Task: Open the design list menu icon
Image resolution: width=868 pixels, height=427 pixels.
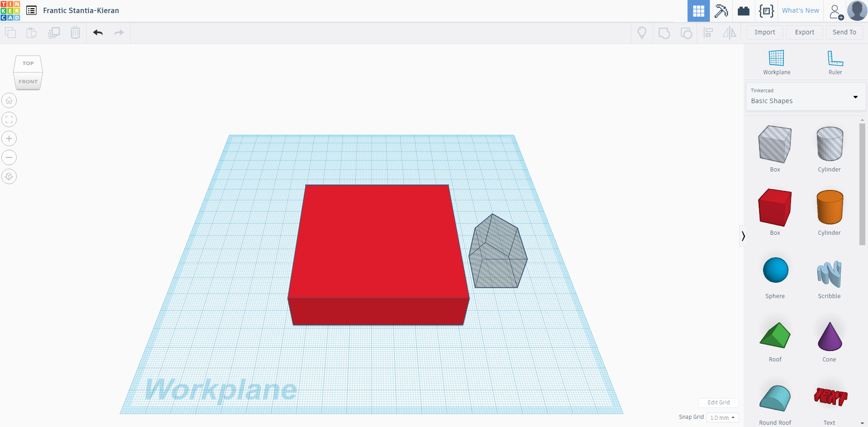Action: [x=31, y=10]
